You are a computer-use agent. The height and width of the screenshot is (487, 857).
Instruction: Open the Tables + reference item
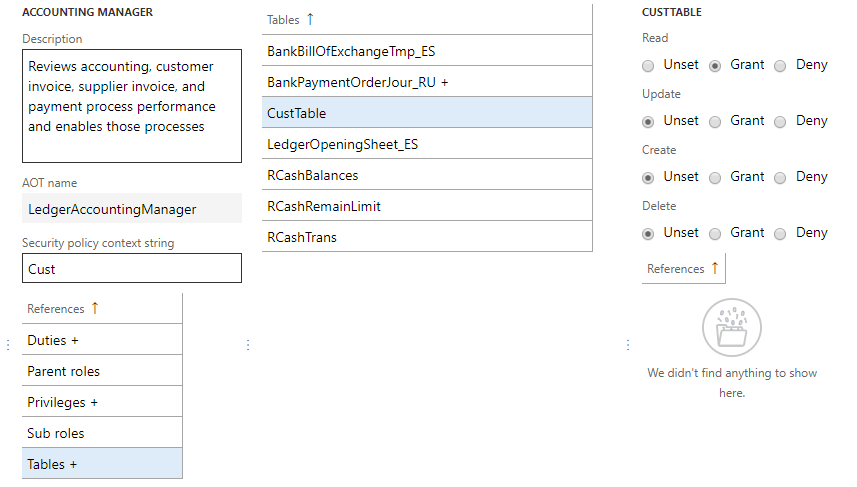point(102,463)
